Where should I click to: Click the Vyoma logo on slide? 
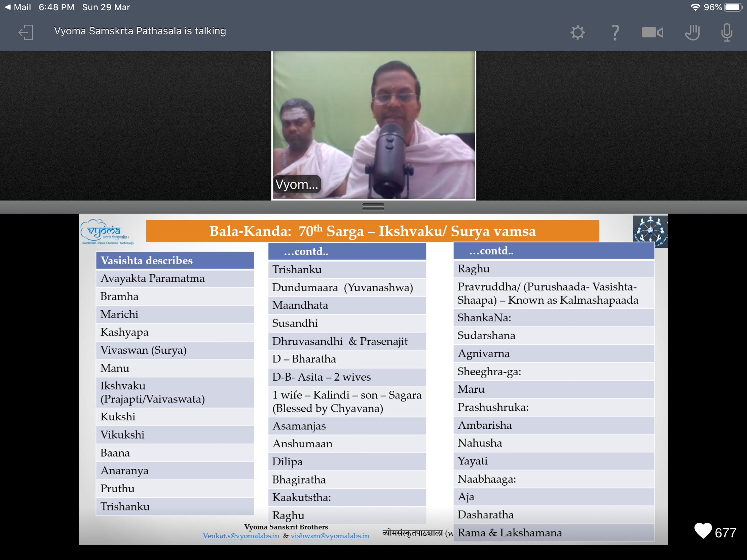coord(107,232)
